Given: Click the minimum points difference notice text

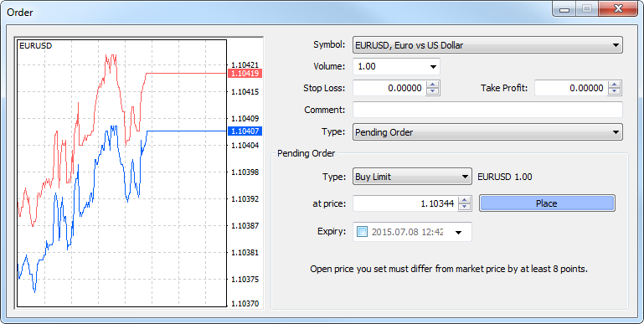Looking at the screenshot, I should (x=449, y=270).
